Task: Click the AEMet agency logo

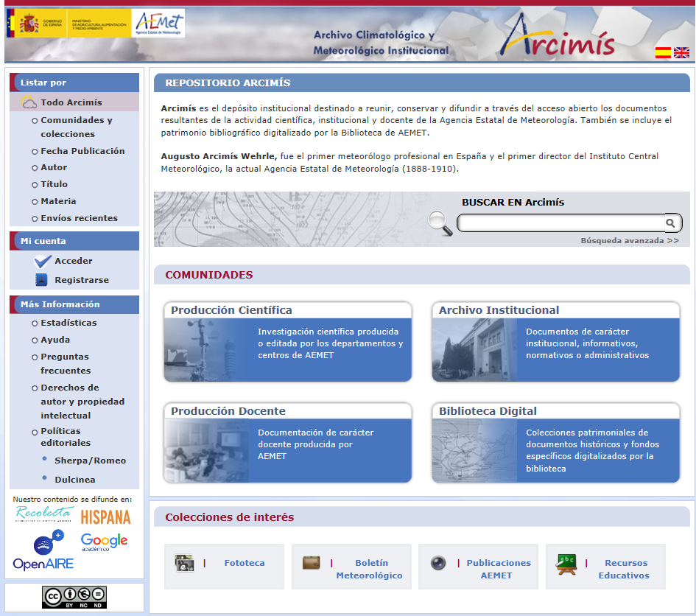Action: click(158, 23)
